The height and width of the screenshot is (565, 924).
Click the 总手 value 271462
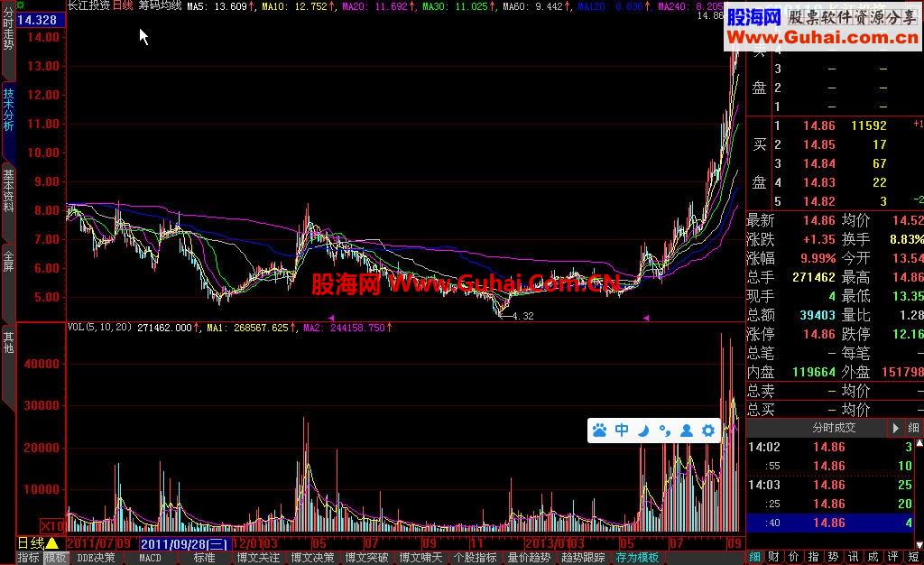tap(814, 277)
